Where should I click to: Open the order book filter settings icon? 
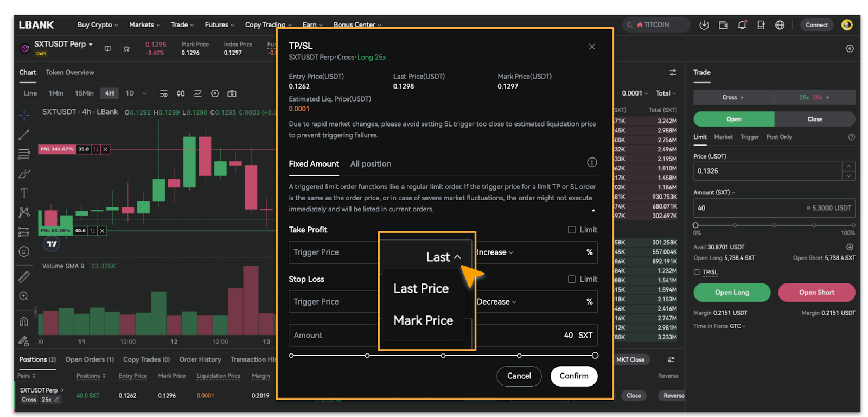673,72
